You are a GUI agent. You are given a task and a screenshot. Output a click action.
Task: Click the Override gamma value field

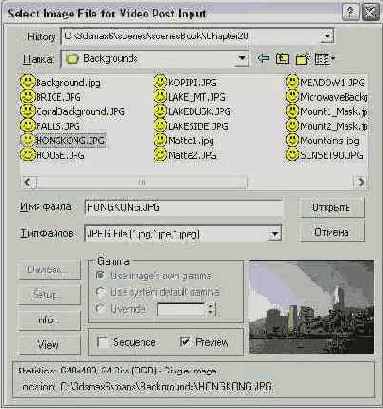pyautogui.click(x=182, y=310)
